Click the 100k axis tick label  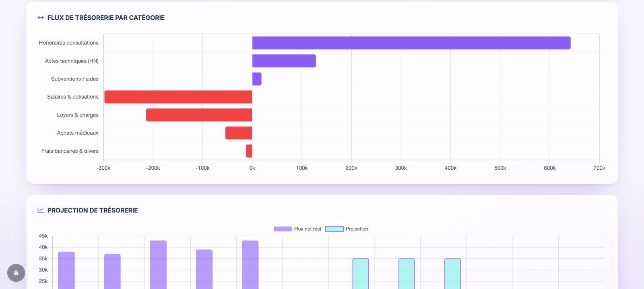pyautogui.click(x=302, y=168)
